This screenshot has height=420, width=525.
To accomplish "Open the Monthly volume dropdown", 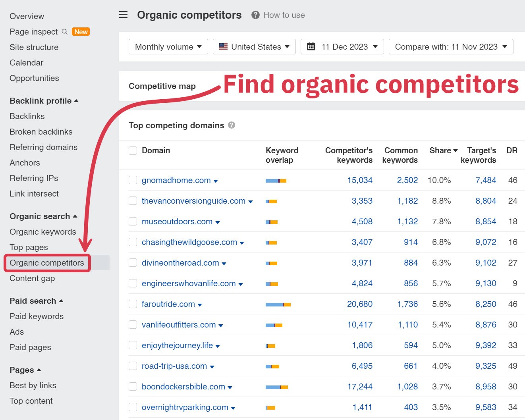I will [x=168, y=47].
